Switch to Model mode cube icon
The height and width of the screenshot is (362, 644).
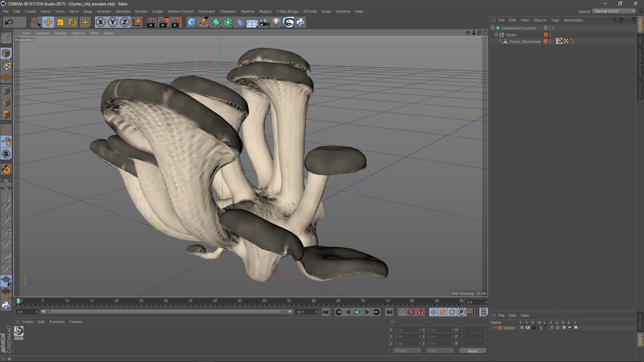tap(6, 53)
